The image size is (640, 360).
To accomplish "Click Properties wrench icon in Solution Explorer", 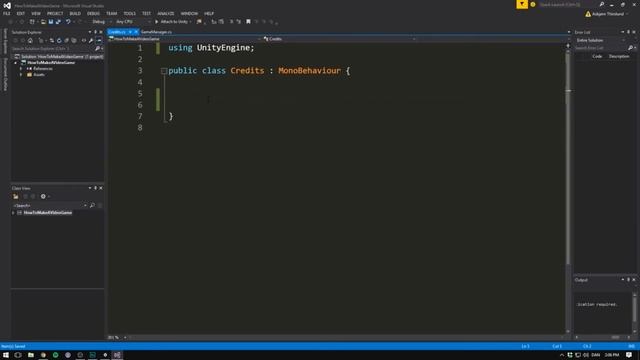I will (x=91, y=40).
